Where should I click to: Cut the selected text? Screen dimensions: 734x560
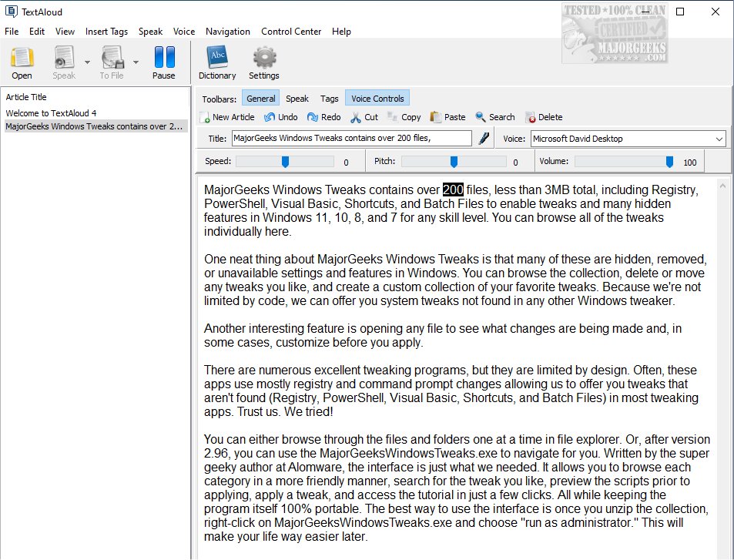coord(364,117)
